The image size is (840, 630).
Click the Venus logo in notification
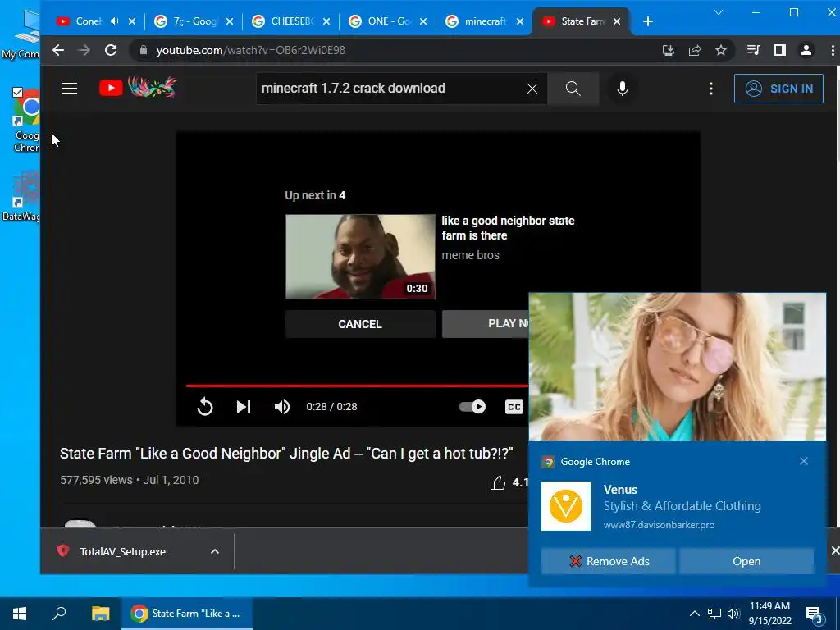point(566,505)
